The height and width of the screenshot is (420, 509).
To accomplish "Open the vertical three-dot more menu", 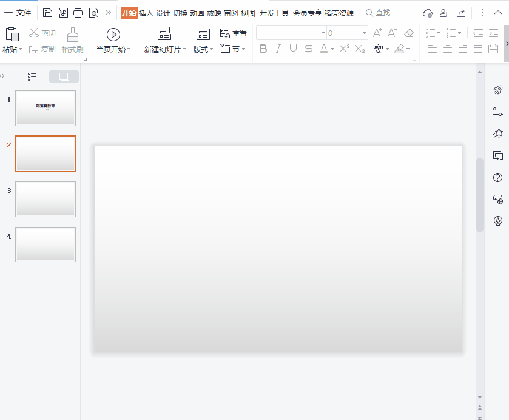I will [x=482, y=13].
